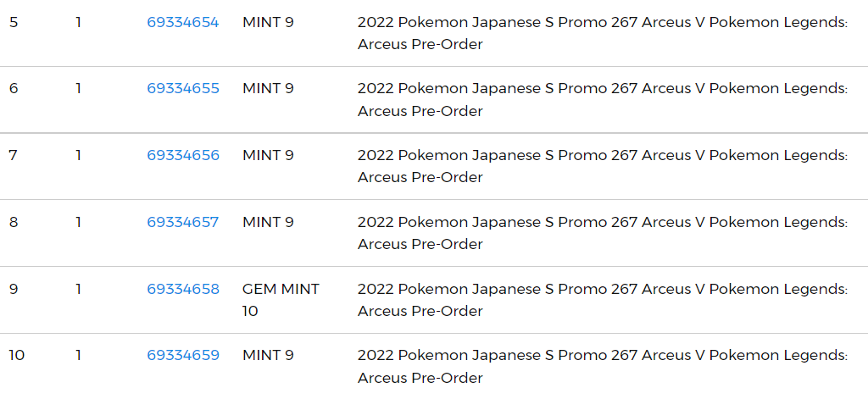
Task: Click line number 10 in first column
Action: pos(17,355)
